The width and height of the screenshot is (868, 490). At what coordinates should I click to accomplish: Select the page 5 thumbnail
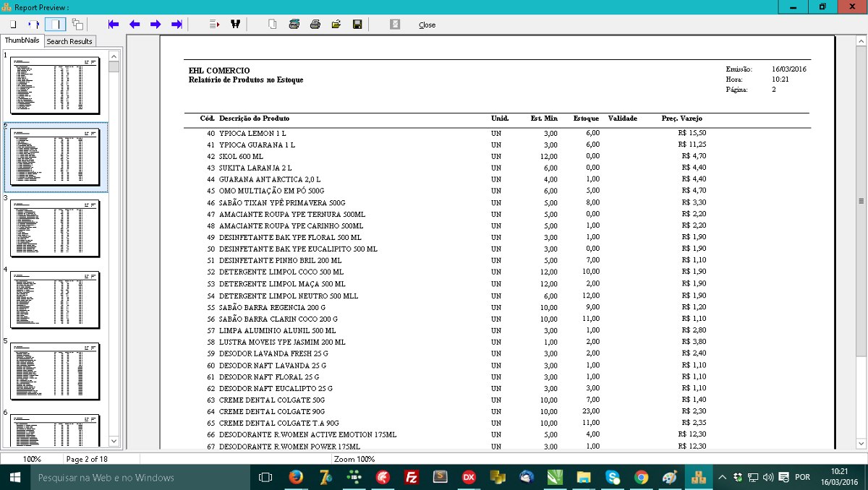click(54, 371)
